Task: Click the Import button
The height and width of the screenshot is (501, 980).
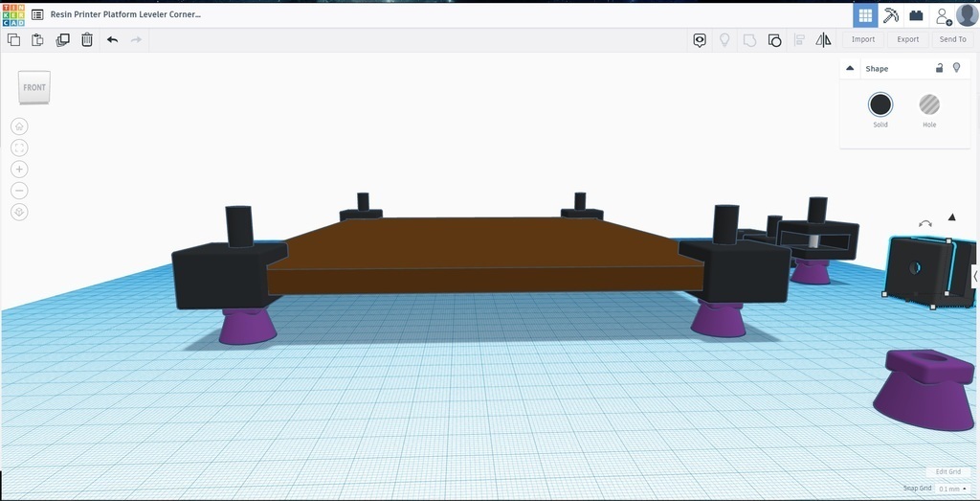Action: (x=863, y=39)
